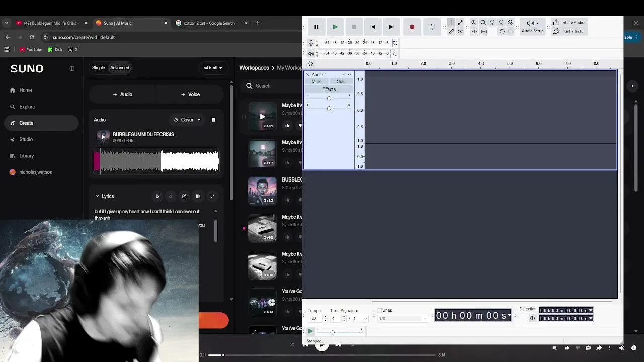Mute the Audio 1 track

(316, 81)
